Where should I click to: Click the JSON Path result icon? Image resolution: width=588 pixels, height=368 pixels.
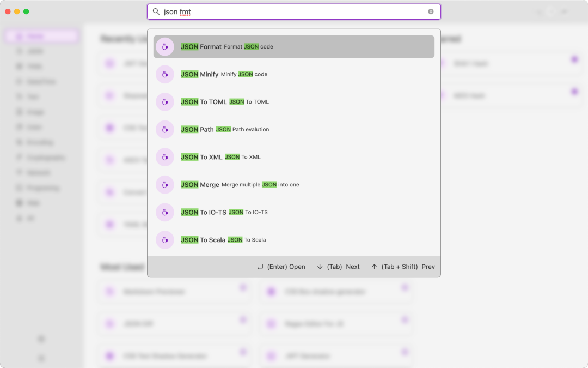pyautogui.click(x=164, y=130)
